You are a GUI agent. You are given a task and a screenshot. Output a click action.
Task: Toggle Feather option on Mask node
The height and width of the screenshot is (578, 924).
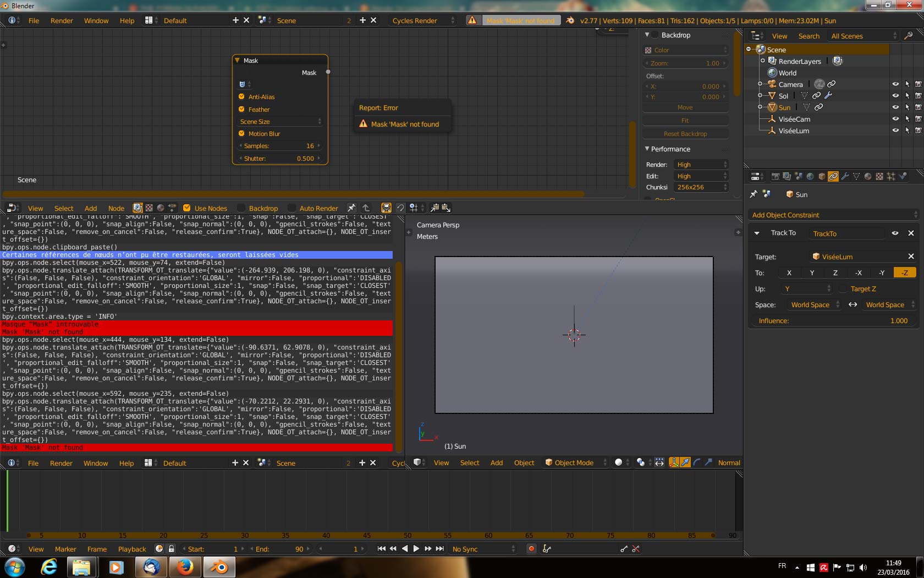[x=241, y=109]
